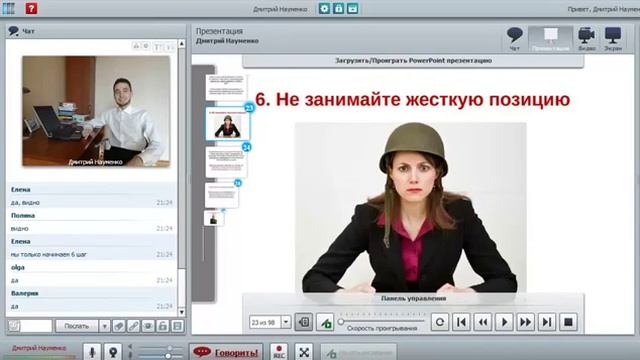Switch to the Видео mode tab
This screenshot has width=640, height=360.
587,39
